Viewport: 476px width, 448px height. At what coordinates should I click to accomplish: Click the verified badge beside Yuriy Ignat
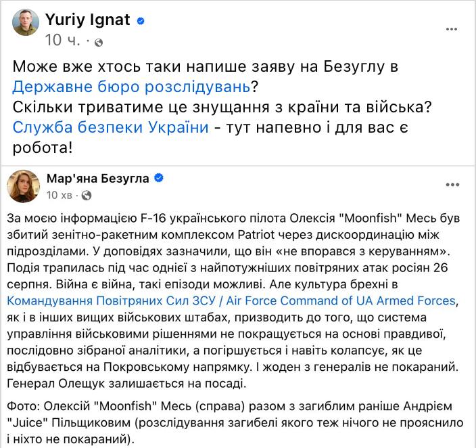140,21
